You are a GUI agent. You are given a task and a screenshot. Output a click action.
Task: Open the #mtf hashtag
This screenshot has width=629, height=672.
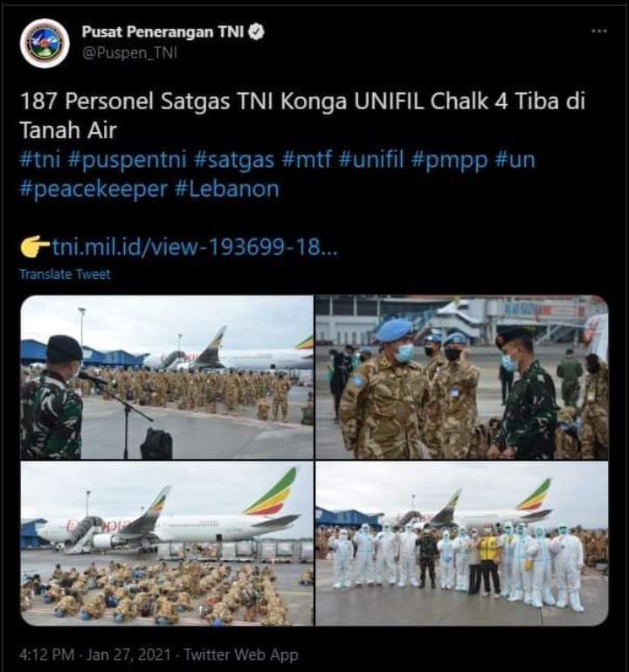pyautogui.click(x=307, y=159)
